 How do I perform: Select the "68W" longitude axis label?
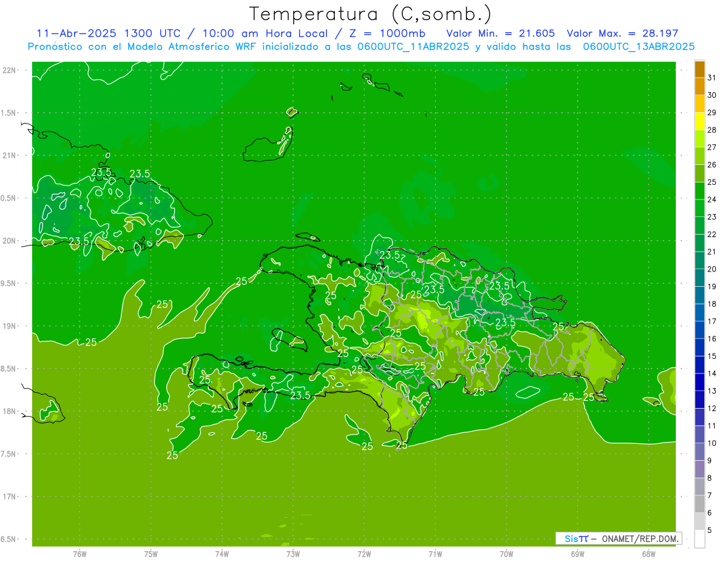648,554
